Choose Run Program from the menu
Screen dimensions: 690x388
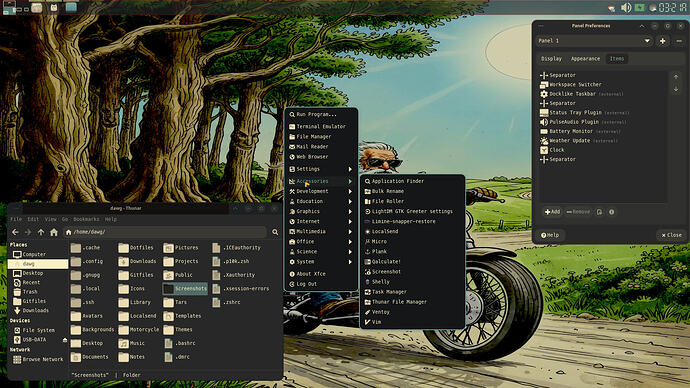321,114
